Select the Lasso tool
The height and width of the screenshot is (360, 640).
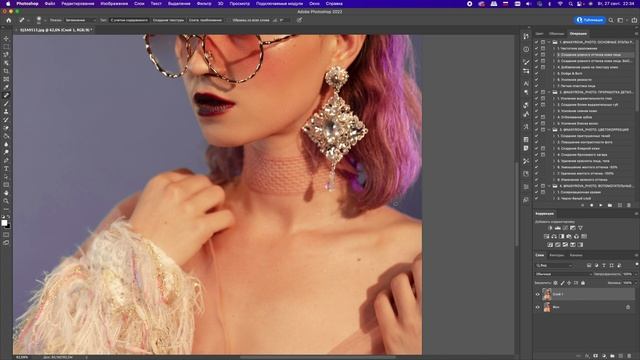(x=6, y=55)
